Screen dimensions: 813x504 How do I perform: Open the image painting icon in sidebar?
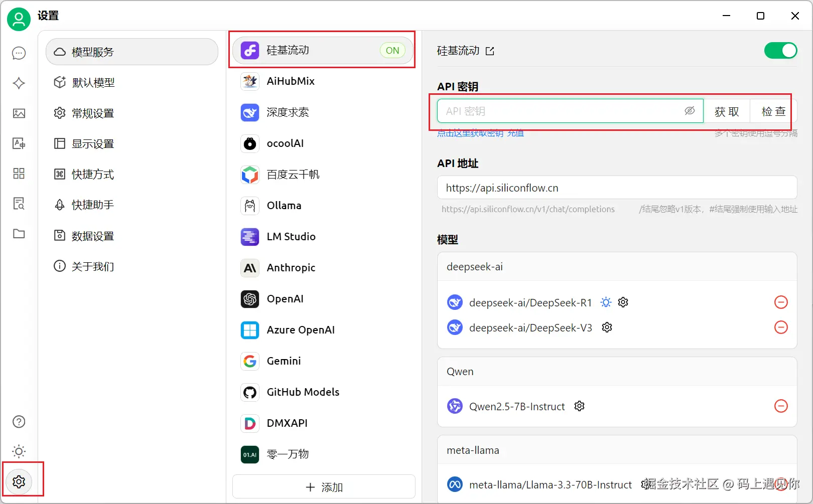[x=19, y=113]
